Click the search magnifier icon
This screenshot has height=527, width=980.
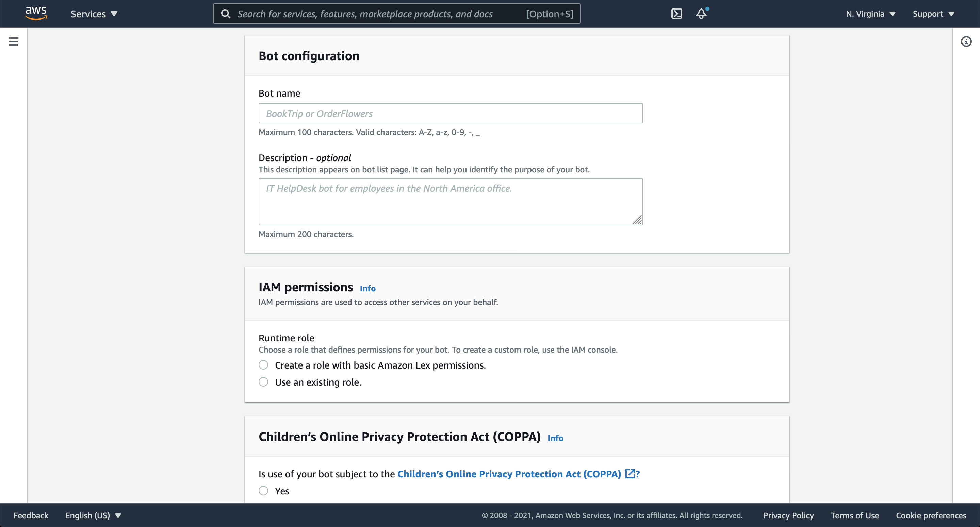tap(226, 14)
